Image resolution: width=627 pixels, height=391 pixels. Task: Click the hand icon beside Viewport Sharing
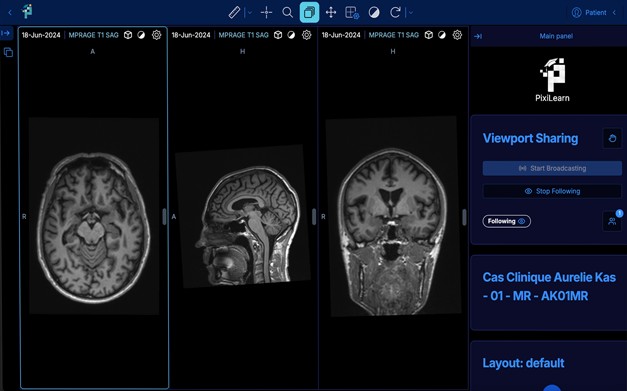coord(612,138)
